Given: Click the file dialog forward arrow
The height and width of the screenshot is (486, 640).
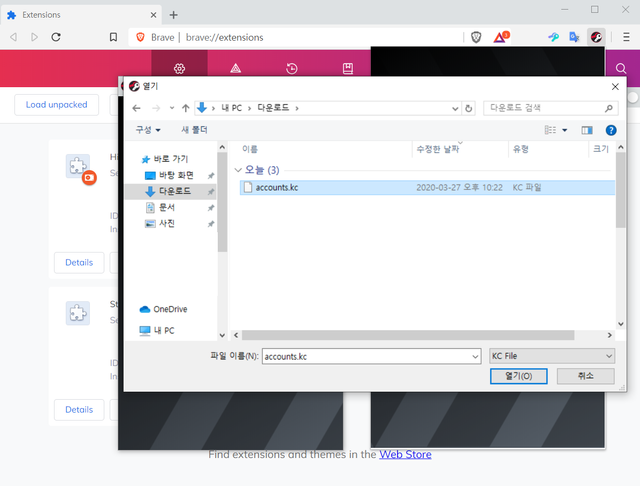Looking at the screenshot, I should pos(156,108).
